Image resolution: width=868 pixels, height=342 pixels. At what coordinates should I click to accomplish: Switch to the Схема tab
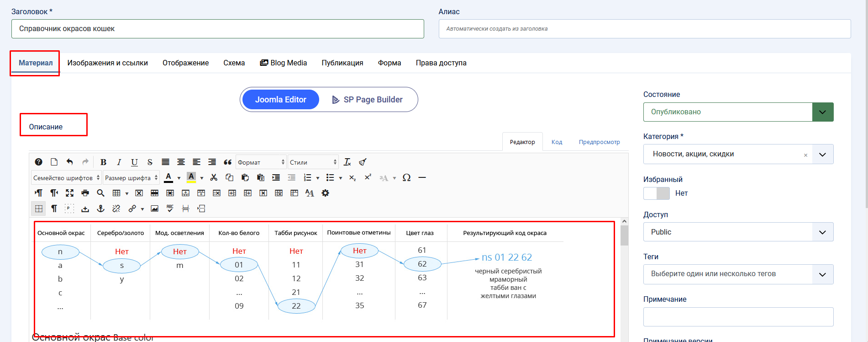click(234, 63)
